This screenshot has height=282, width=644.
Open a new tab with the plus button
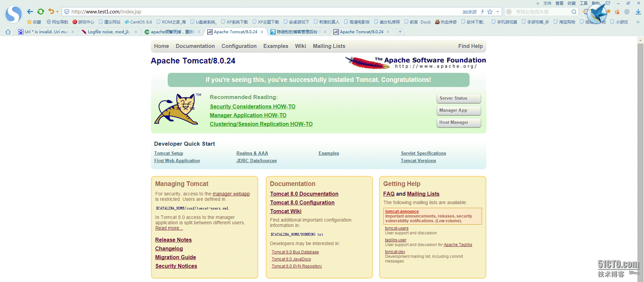[x=400, y=32]
